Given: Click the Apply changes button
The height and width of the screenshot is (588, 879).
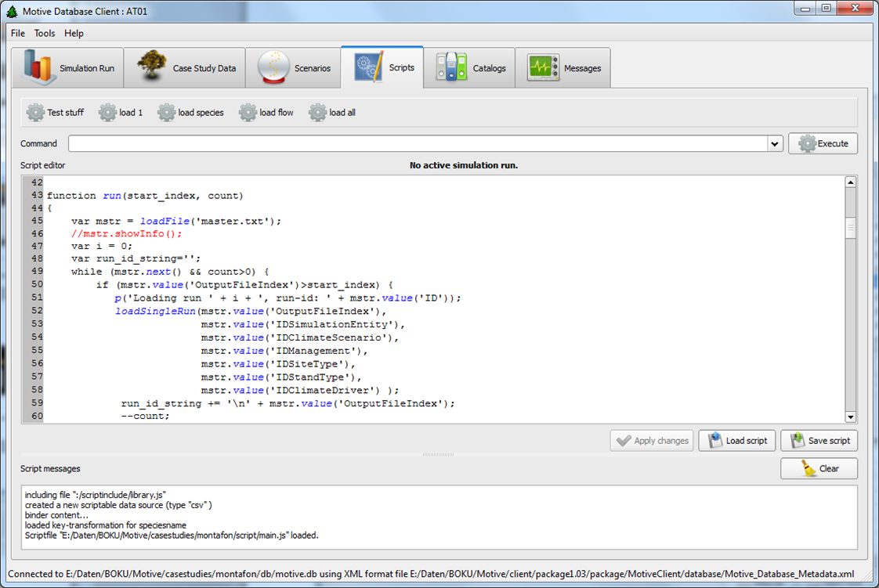Looking at the screenshot, I should pyautogui.click(x=651, y=441).
